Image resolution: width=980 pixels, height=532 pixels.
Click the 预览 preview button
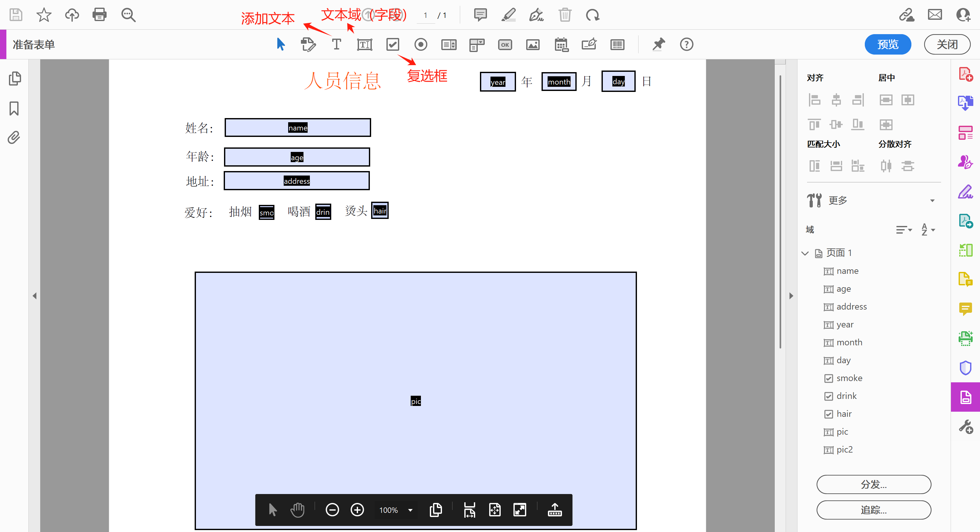pyautogui.click(x=887, y=45)
